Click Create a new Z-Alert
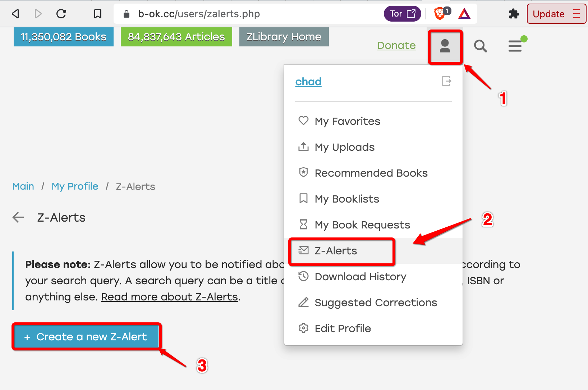Image resolution: width=588 pixels, height=390 pixels. pos(86,336)
